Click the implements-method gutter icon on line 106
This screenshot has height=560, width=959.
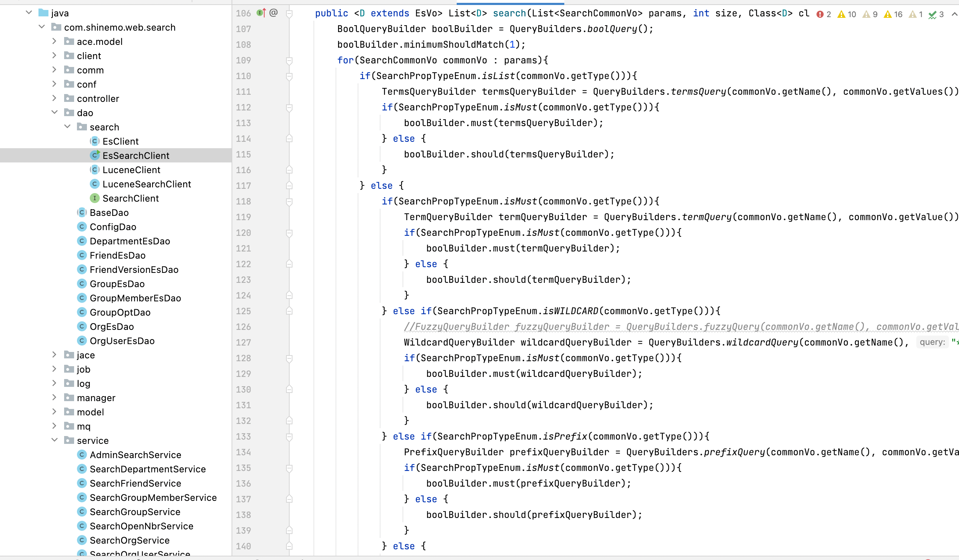pos(261,13)
